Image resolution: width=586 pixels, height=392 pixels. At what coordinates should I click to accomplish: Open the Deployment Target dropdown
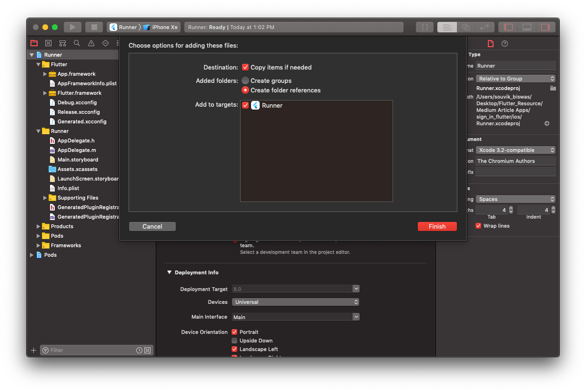pyautogui.click(x=355, y=289)
